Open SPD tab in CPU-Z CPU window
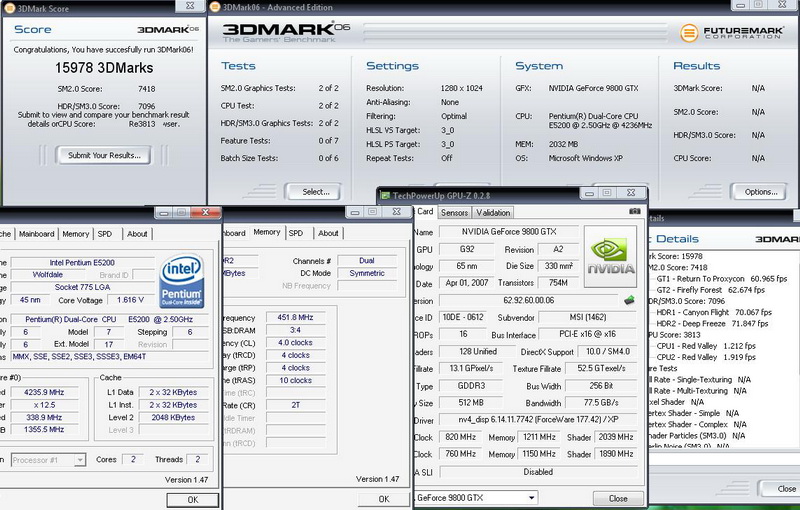Image resolution: width=800 pixels, height=510 pixels. tap(105, 234)
